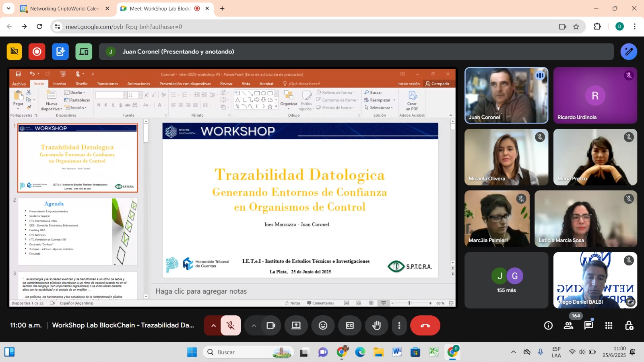The image size is (644, 362).
Task: Turn on closed captions
Action: pyautogui.click(x=350, y=325)
